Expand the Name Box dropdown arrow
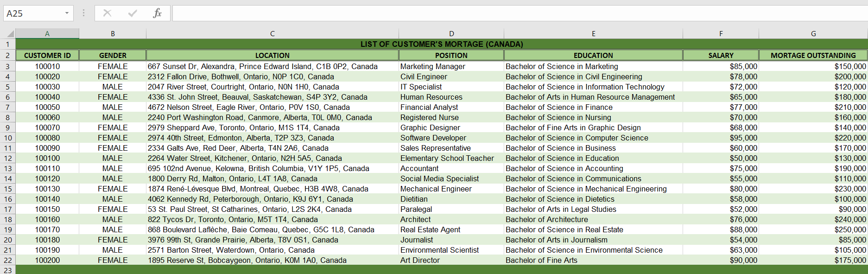This screenshot has width=868, height=274. coord(67,13)
